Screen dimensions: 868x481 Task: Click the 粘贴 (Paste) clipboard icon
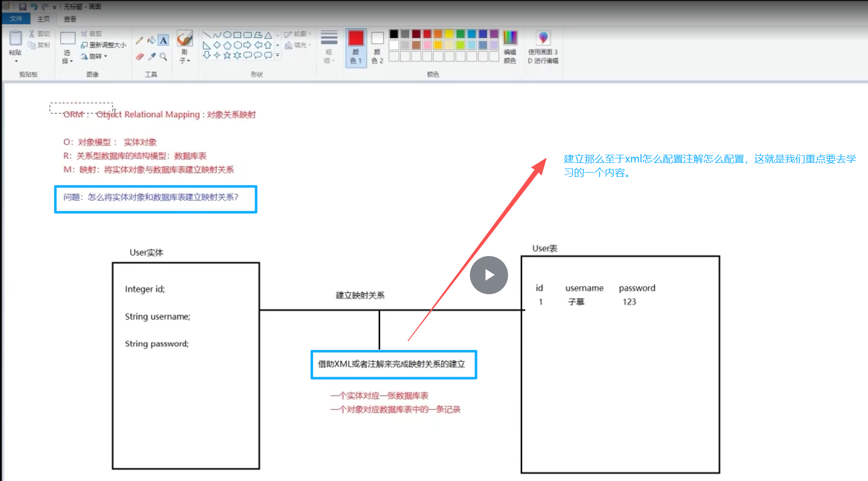click(x=15, y=38)
